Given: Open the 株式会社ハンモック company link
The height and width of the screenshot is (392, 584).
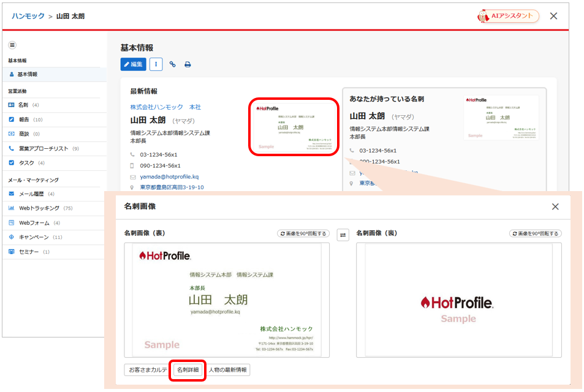Looking at the screenshot, I should click(x=156, y=107).
